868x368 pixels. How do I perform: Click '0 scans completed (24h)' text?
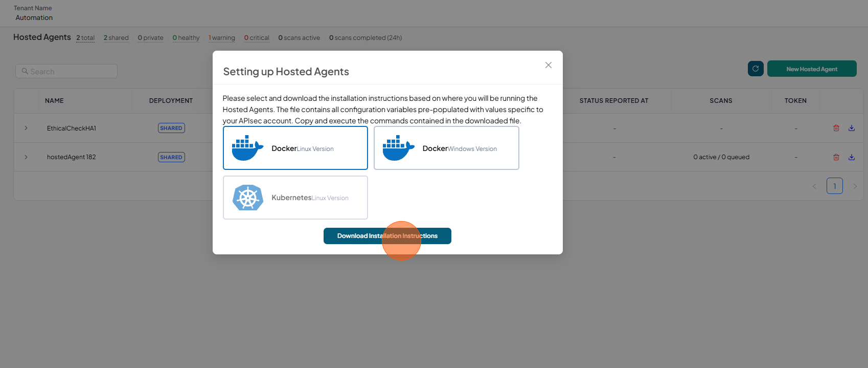(x=366, y=38)
